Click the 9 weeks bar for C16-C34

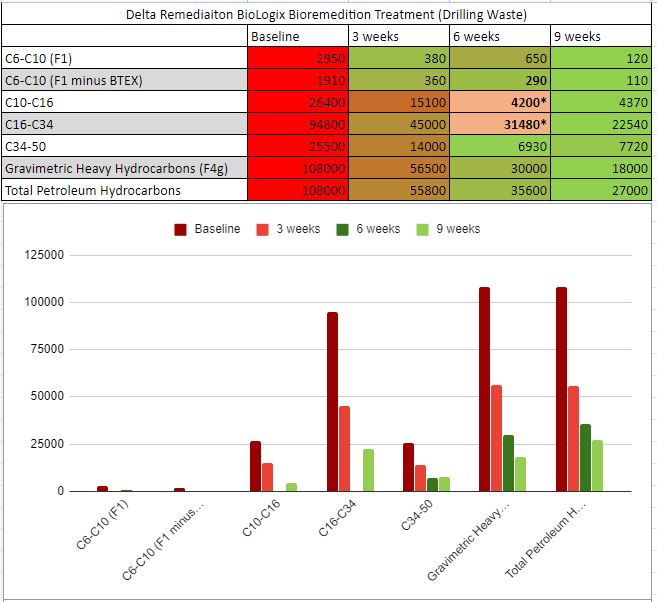368,470
